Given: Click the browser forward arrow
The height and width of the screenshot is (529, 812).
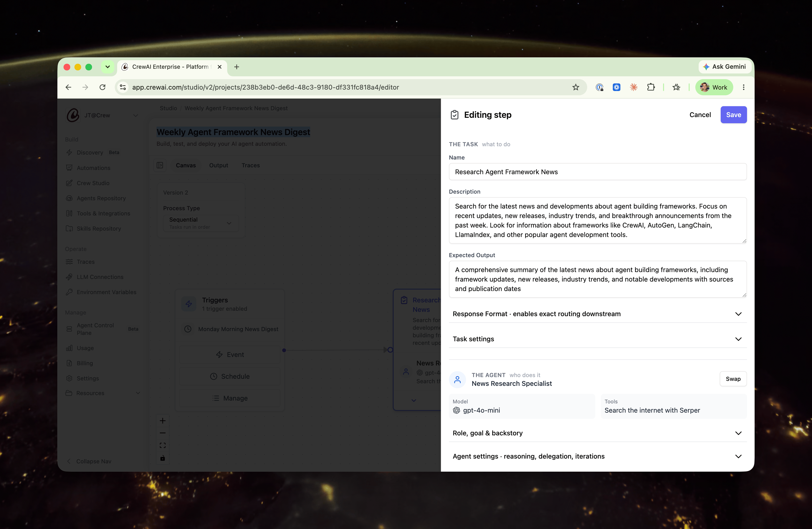Looking at the screenshot, I should [x=85, y=87].
